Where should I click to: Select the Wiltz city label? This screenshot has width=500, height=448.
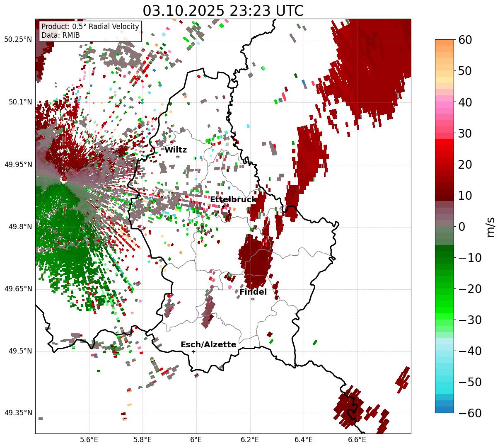click(x=176, y=150)
